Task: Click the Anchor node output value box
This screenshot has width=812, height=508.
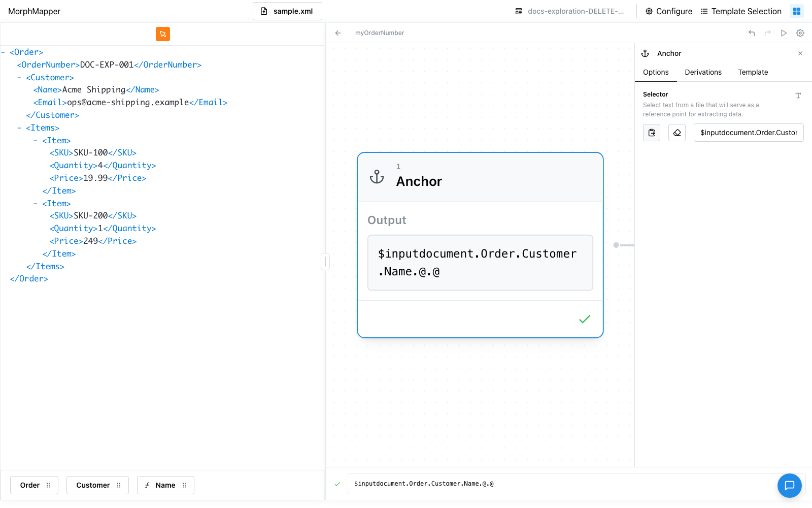Action: pos(480,263)
